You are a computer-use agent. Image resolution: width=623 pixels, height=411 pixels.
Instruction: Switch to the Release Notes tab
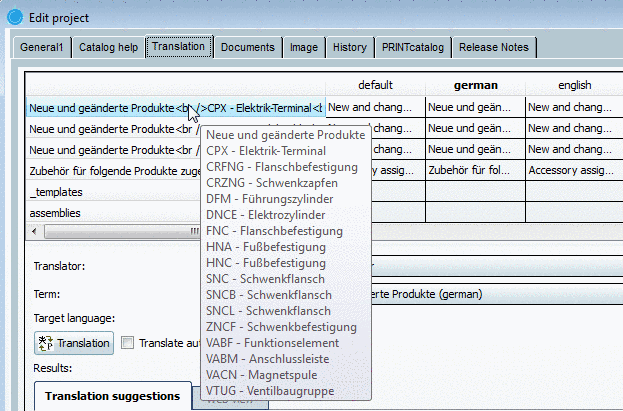click(494, 47)
